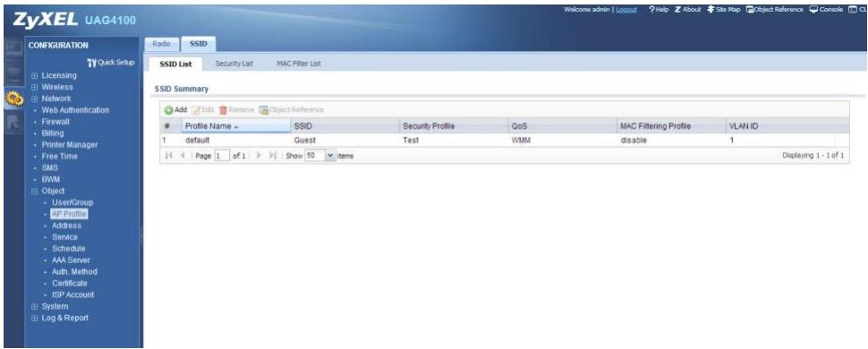Open the Configuration gears icon in sidebar
This screenshot has height=349, width=868.
pyautogui.click(x=13, y=98)
